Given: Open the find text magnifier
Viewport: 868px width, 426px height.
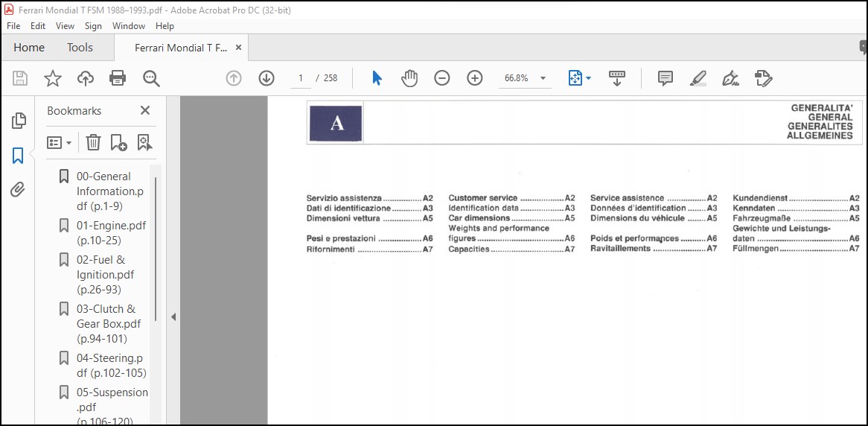Looking at the screenshot, I should pos(151,78).
